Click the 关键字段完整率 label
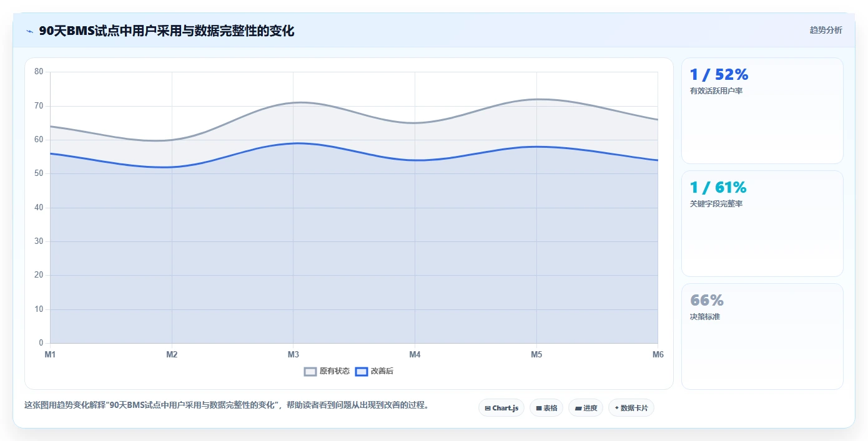The image size is (868, 441). (716, 204)
